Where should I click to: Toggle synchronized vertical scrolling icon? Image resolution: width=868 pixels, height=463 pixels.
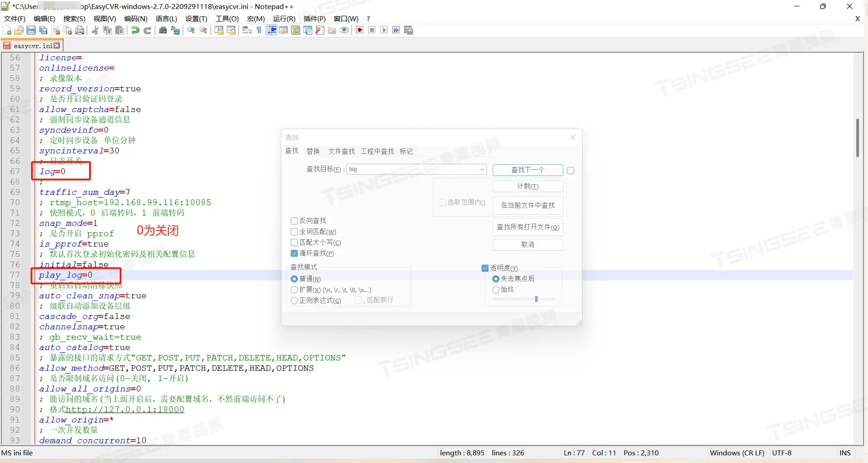(219, 30)
